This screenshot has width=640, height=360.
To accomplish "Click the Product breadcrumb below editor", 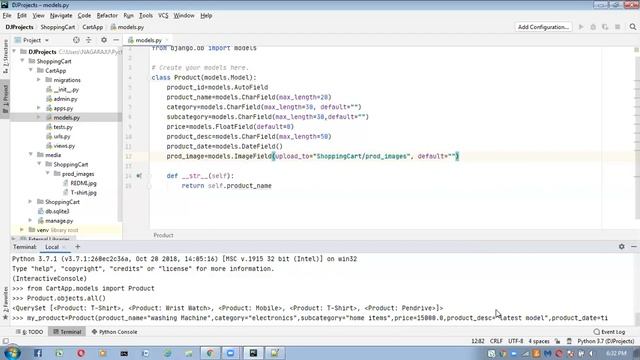I will 163,235.
